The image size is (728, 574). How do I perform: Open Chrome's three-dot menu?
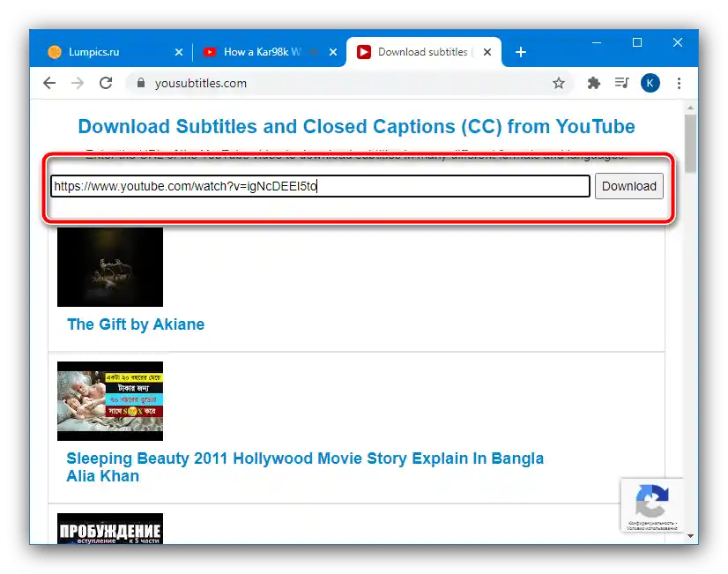pyautogui.click(x=679, y=83)
